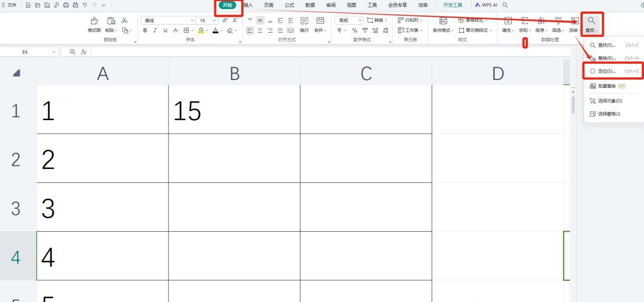Click the Sort (排序) icon
The width and height of the screenshot is (644, 302).
[541, 21]
